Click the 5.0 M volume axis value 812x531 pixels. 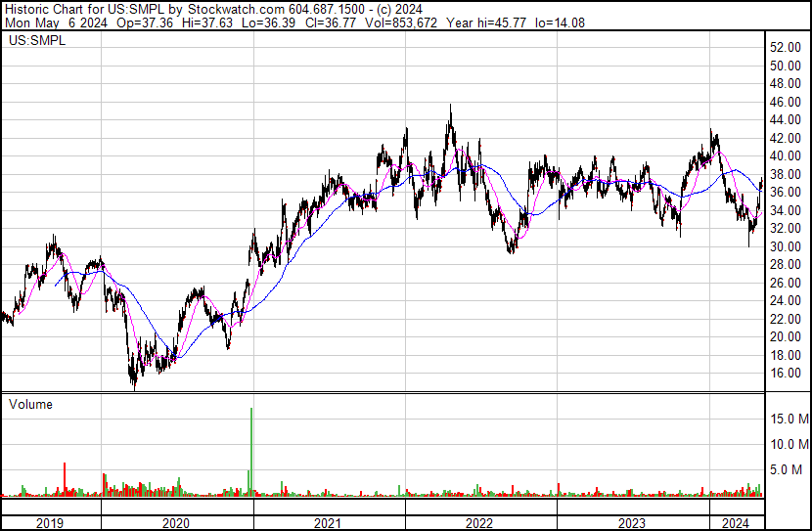click(787, 470)
